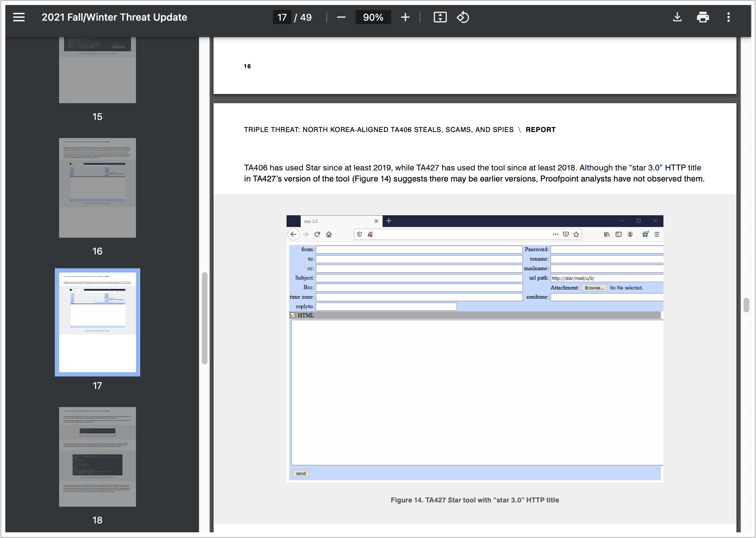The height and width of the screenshot is (538, 756).
Task: Click the 'REPORT' header text
Action: [x=540, y=130]
